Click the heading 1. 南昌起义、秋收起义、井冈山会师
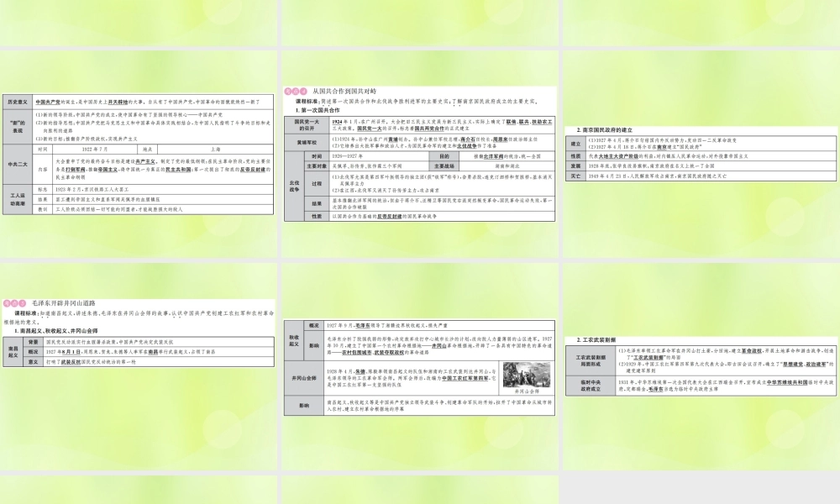The width and height of the screenshot is (840, 504). (x=56, y=331)
